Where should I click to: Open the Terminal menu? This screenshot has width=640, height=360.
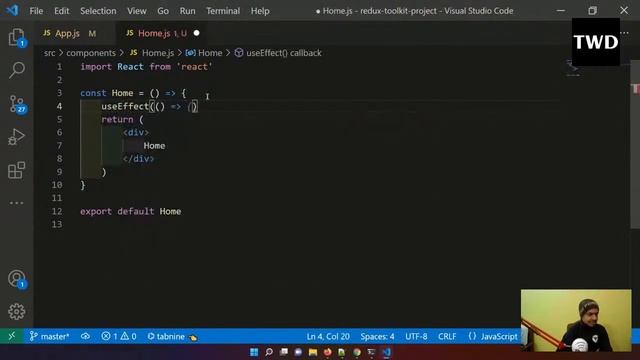coord(223,11)
